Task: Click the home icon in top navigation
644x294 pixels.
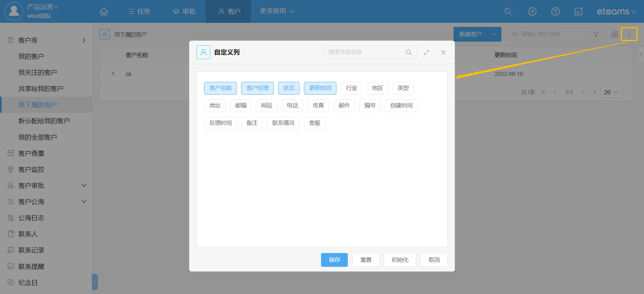Action: (104, 11)
